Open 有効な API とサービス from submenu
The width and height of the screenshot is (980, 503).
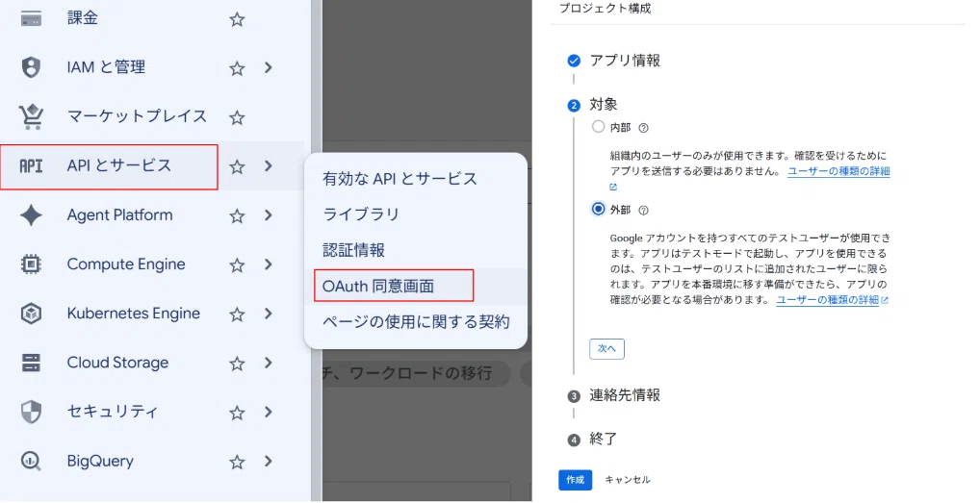click(x=400, y=179)
